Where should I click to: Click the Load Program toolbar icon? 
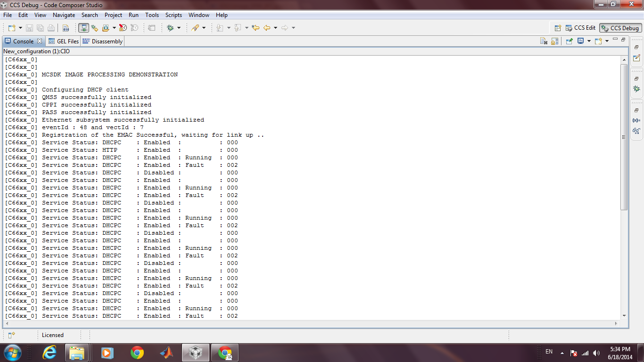(x=106, y=28)
